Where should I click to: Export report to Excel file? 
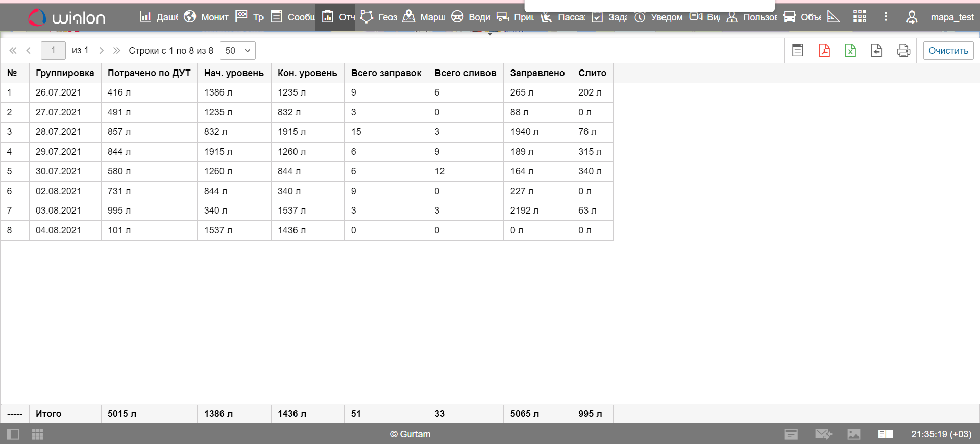850,51
